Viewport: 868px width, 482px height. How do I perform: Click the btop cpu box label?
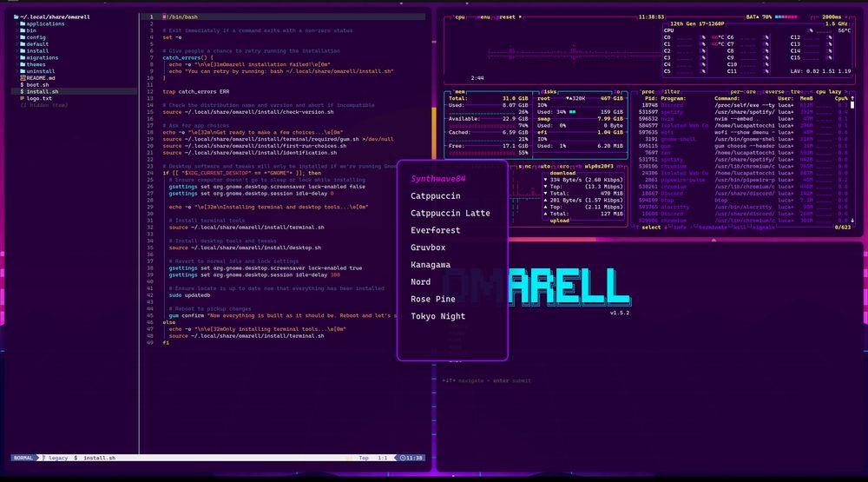460,17
